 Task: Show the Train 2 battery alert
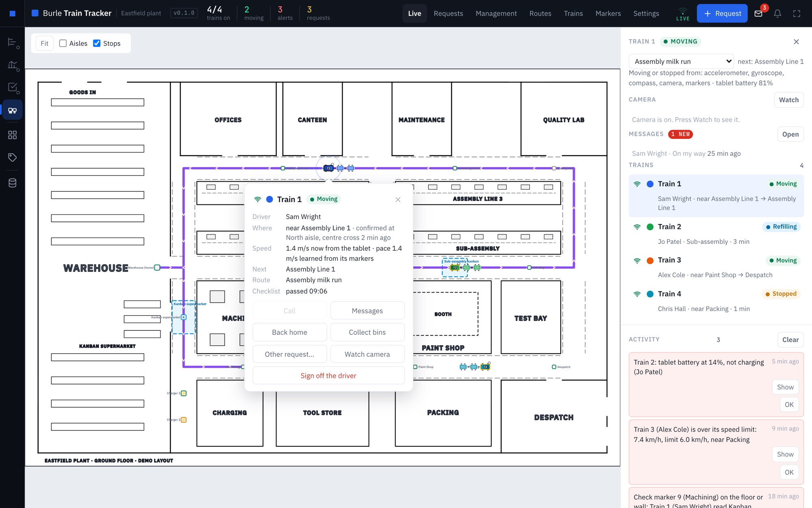(x=785, y=387)
